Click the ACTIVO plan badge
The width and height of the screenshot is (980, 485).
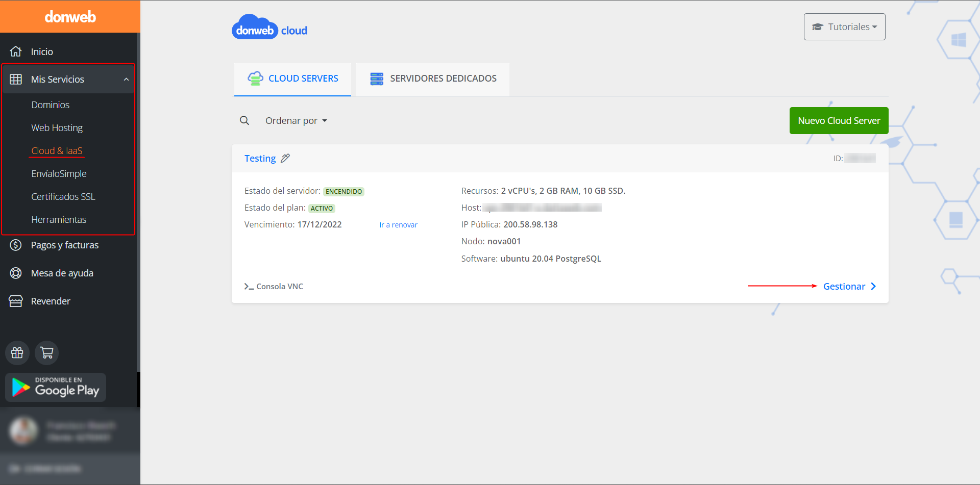[x=322, y=208]
